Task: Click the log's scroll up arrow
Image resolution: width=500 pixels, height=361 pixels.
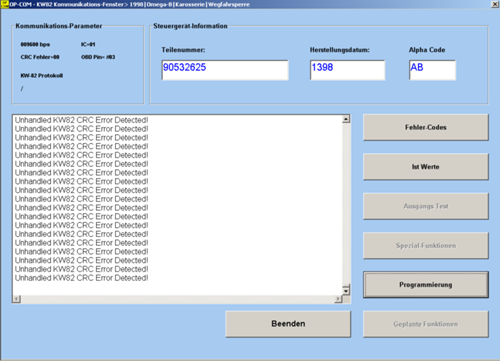Action: pyautogui.click(x=346, y=119)
